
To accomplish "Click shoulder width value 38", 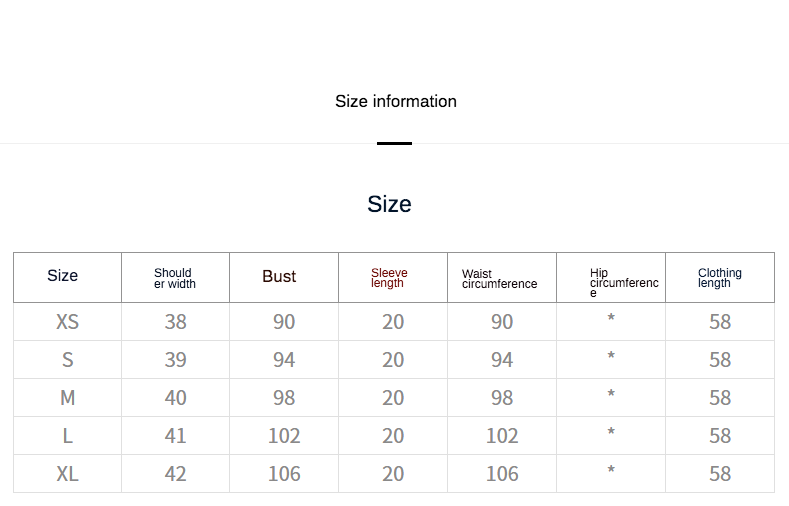I will (175, 322).
